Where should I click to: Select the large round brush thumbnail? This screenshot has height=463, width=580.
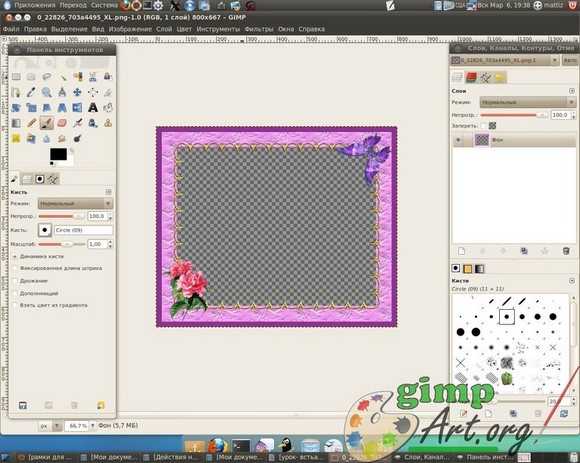pos(460,332)
